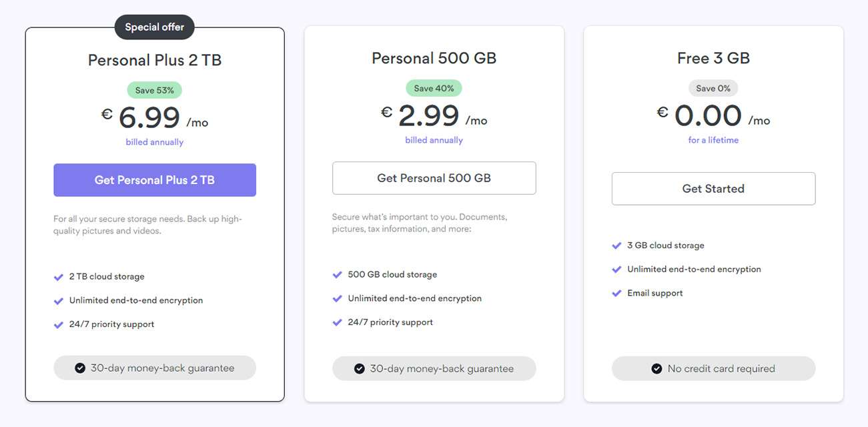
Task: Choose the Get Started button for Free plan
Action: coord(713,189)
